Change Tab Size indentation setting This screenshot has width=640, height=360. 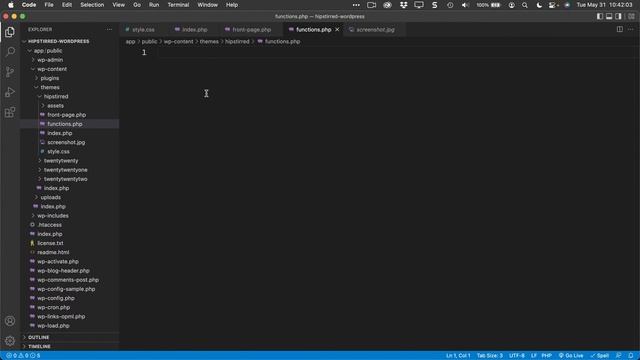490,356
